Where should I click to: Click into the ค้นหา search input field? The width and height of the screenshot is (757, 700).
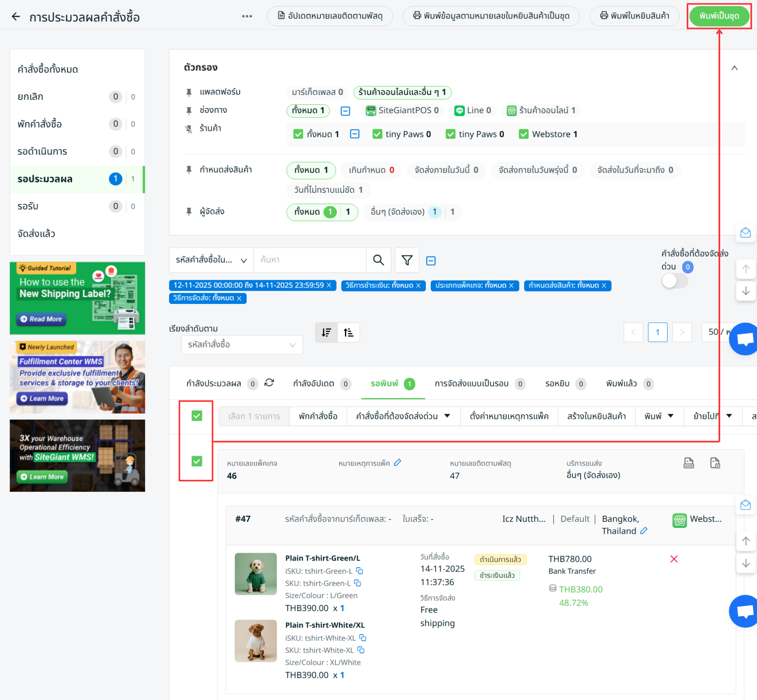(x=310, y=260)
